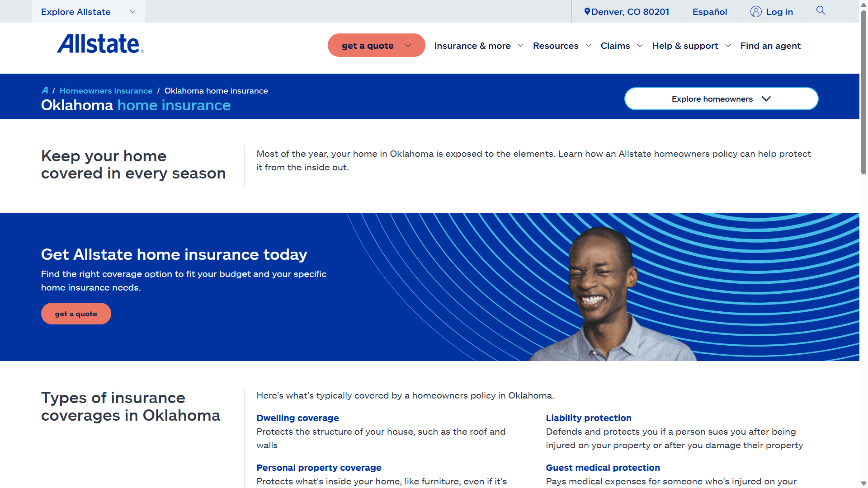Click the location pin for Denver, CO 80201
The width and height of the screenshot is (868, 488).
coord(587,11)
